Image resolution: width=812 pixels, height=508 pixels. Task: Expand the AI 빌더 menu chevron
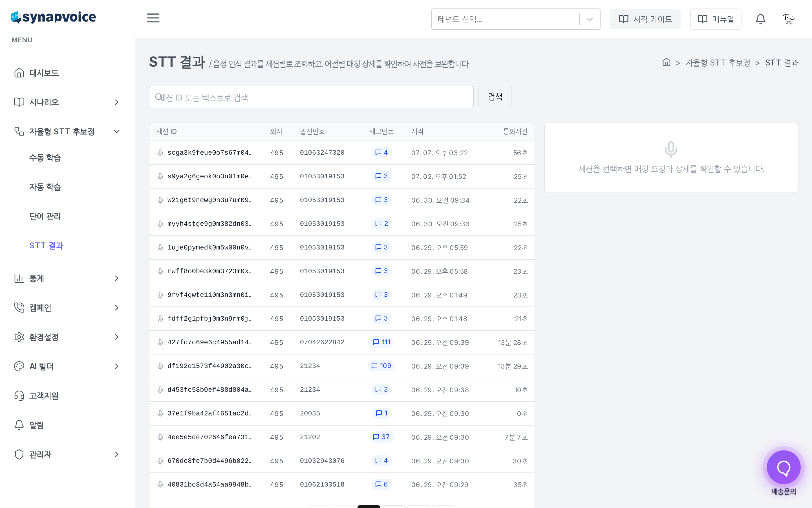[x=117, y=366]
